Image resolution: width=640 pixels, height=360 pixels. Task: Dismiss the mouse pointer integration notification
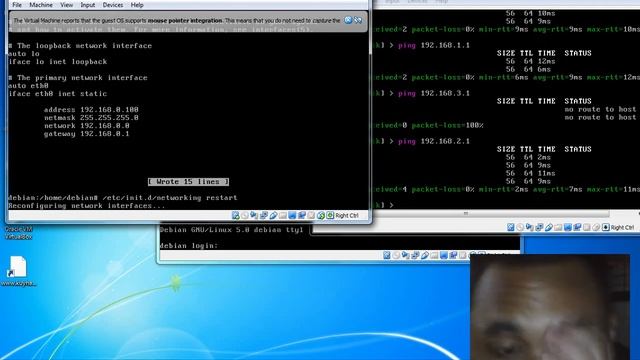point(348,20)
